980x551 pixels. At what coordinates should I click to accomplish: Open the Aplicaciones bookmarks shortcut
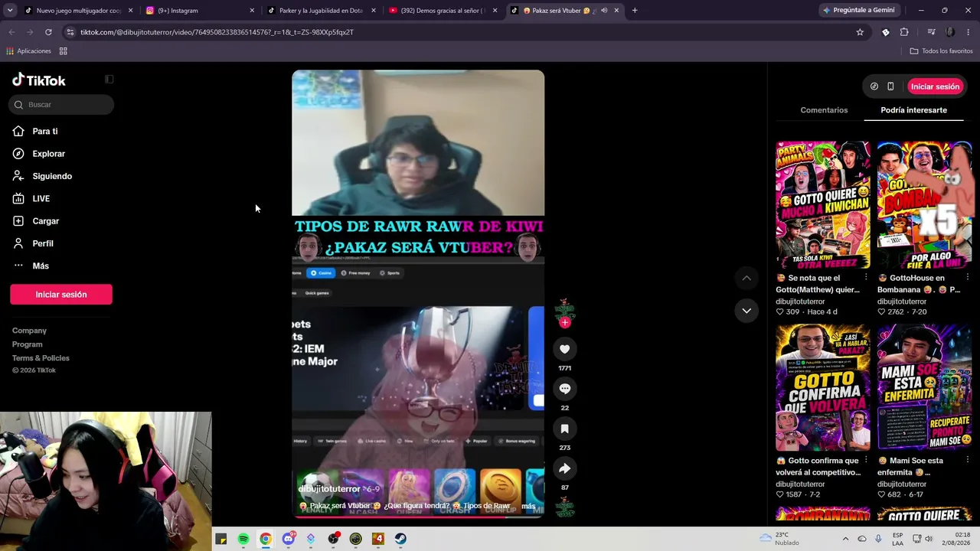point(28,51)
